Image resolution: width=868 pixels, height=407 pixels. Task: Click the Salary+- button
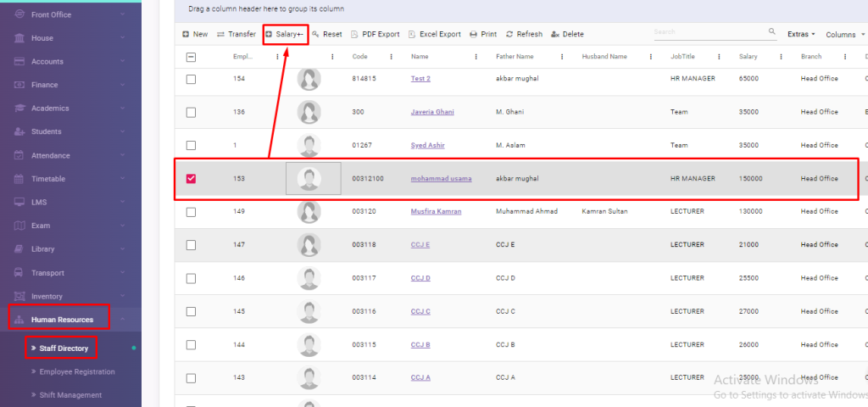(285, 35)
